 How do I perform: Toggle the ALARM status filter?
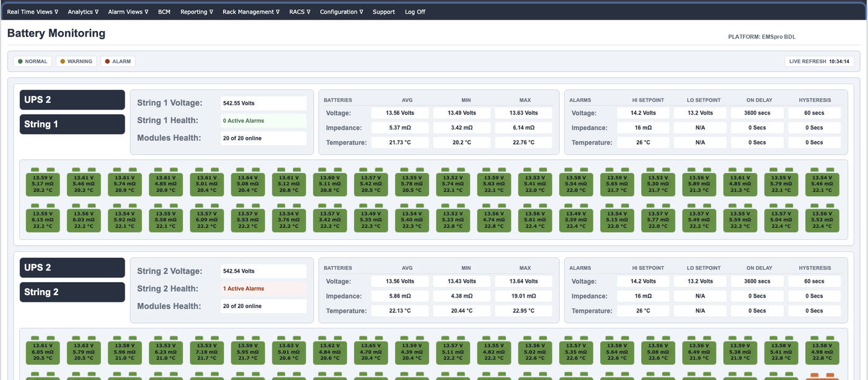118,61
